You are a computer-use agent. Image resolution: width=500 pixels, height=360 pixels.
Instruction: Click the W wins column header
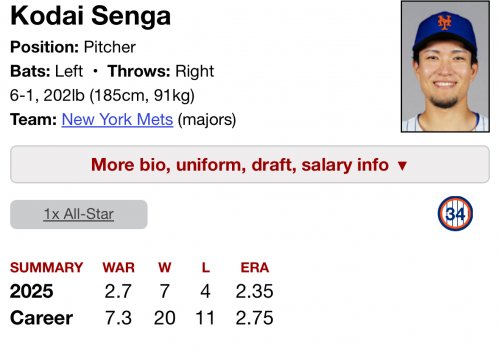pyautogui.click(x=165, y=267)
